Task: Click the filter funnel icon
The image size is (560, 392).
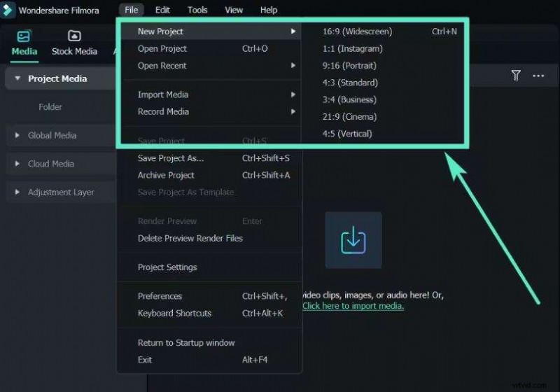Action: click(x=516, y=76)
